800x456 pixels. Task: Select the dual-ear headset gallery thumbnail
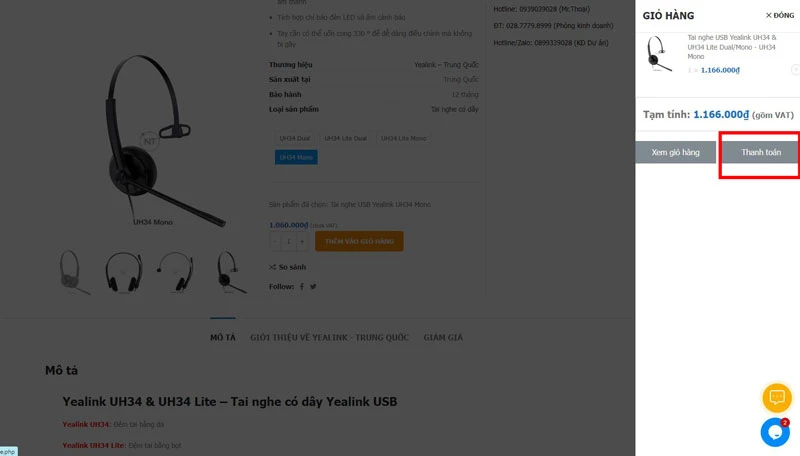[x=123, y=272]
